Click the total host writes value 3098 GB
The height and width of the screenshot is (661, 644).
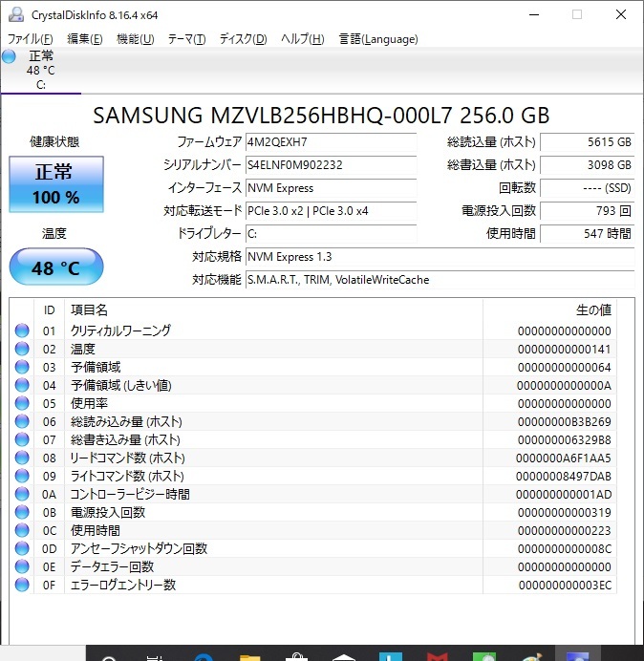coord(587,165)
